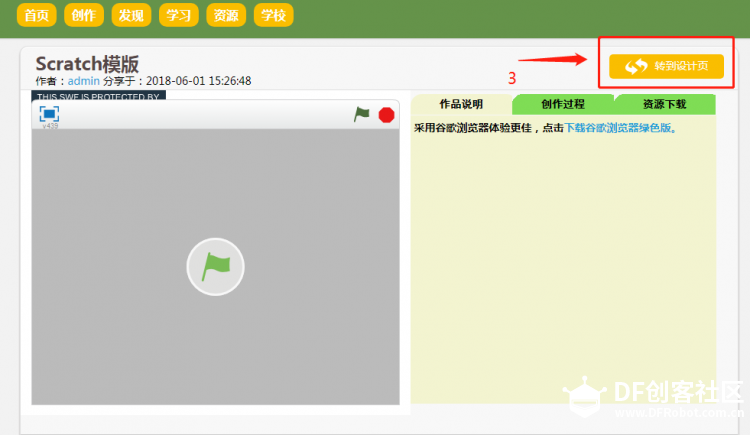The width and height of the screenshot is (750, 435).
Task: Open 资源 navigation menu
Action: coord(226,15)
